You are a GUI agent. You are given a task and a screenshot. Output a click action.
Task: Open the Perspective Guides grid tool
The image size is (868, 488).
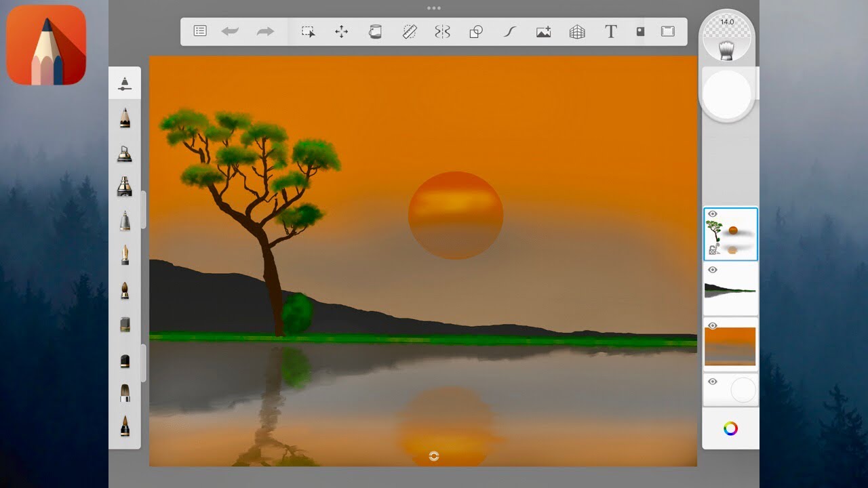pyautogui.click(x=577, y=32)
